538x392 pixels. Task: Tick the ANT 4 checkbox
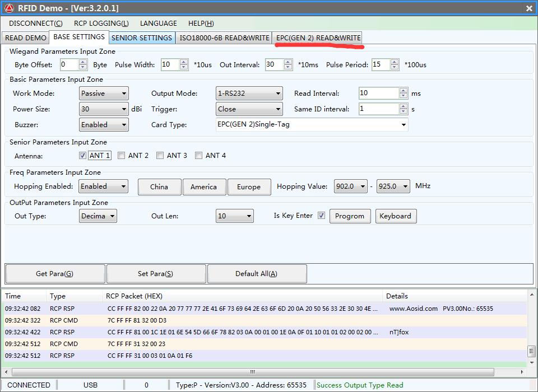pos(198,156)
